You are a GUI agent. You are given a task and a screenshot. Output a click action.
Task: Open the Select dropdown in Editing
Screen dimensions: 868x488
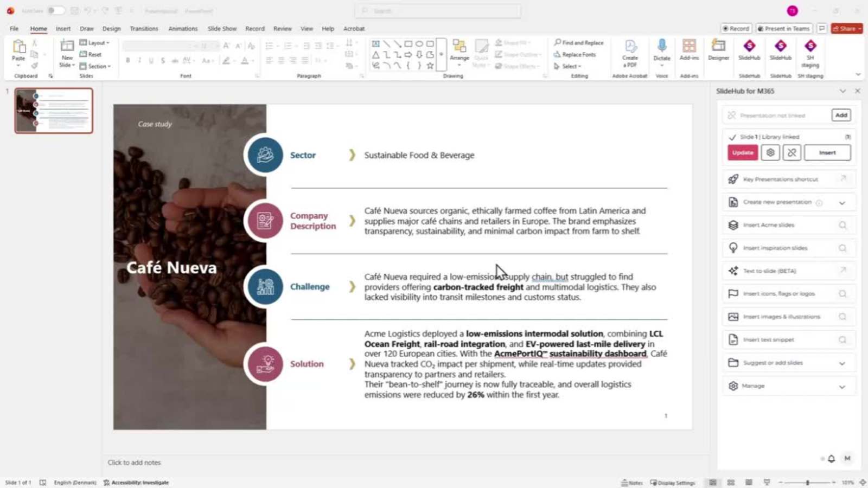[567, 66]
